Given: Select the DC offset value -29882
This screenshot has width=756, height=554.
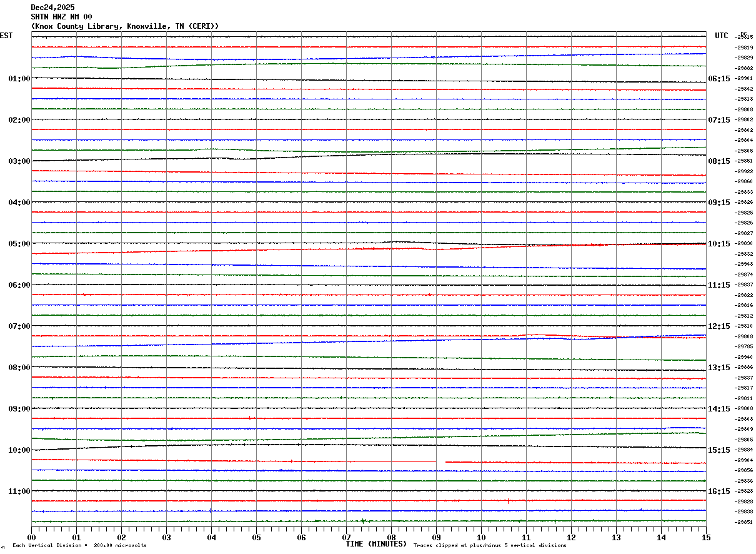Looking at the screenshot, I should coord(744,68).
